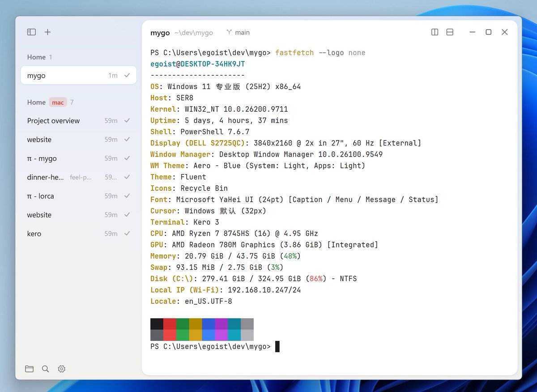Click the Swap 3% line
This screenshot has height=392, width=537.
click(x=217, y=268)
